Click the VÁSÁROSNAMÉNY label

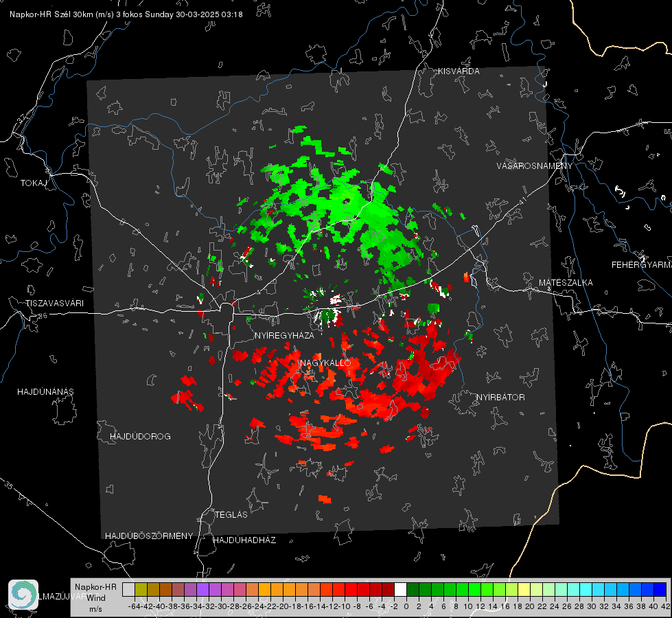[535, 166]
